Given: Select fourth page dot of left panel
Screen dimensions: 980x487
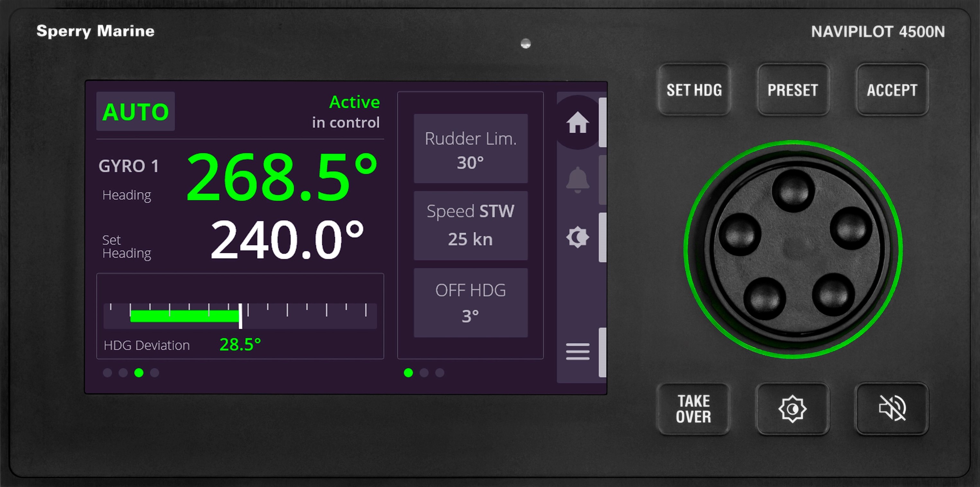Looking at the screenshot, I should click(x=155, y=373).
